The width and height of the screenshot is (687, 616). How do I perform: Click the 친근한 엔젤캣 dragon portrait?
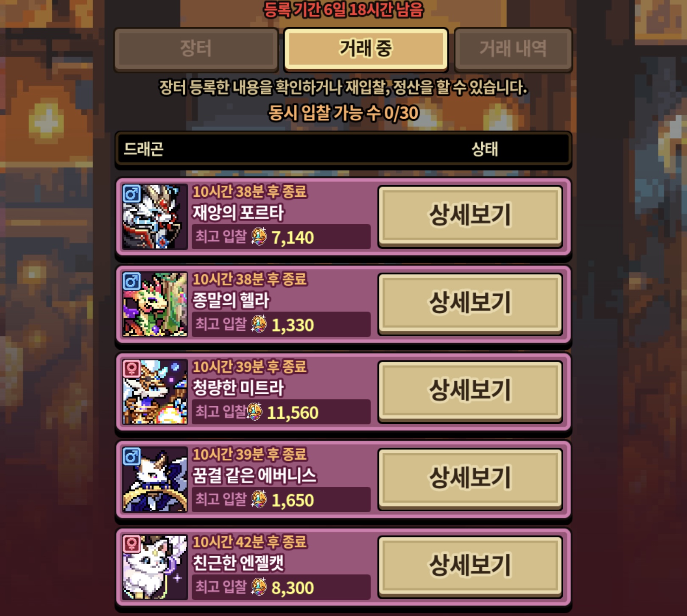point(155,567)
